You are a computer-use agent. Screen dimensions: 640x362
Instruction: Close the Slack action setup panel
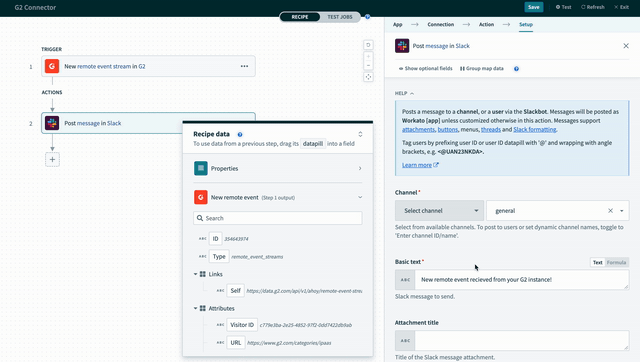coord(626,46)
